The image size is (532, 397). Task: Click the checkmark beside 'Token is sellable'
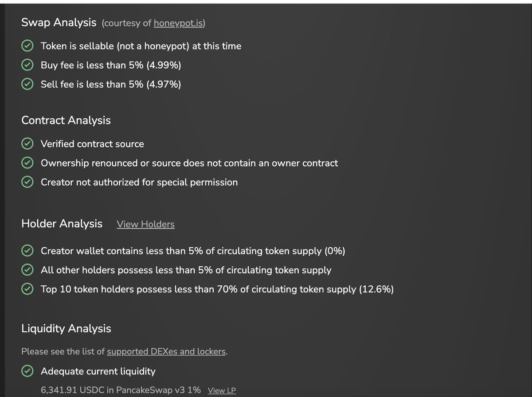(x=27, y=46)
